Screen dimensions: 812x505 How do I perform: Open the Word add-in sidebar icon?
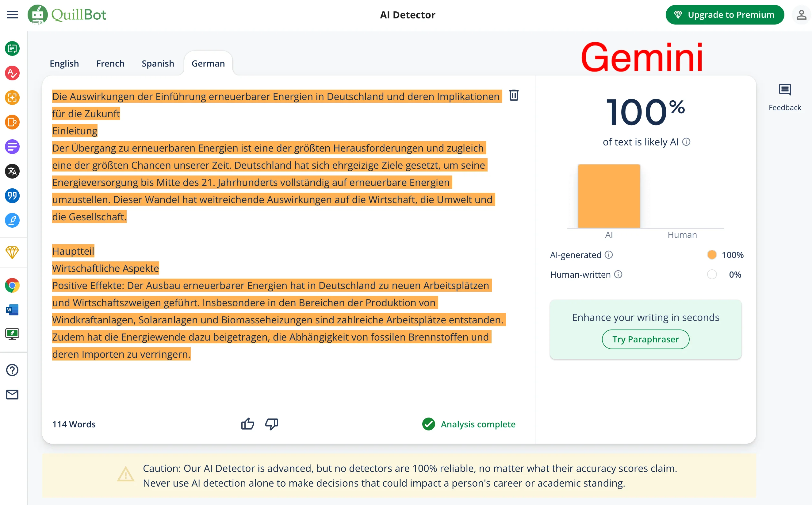point(12,310)
